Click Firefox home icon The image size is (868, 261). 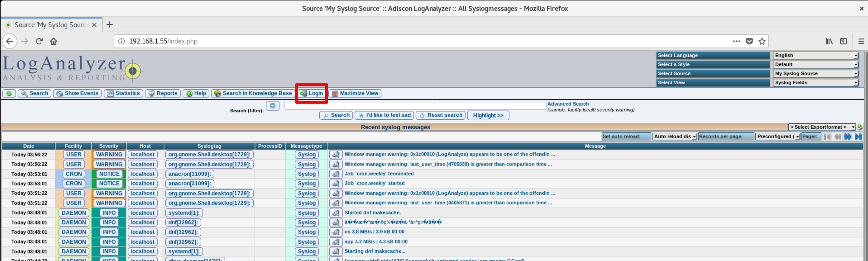coord(54,41)
